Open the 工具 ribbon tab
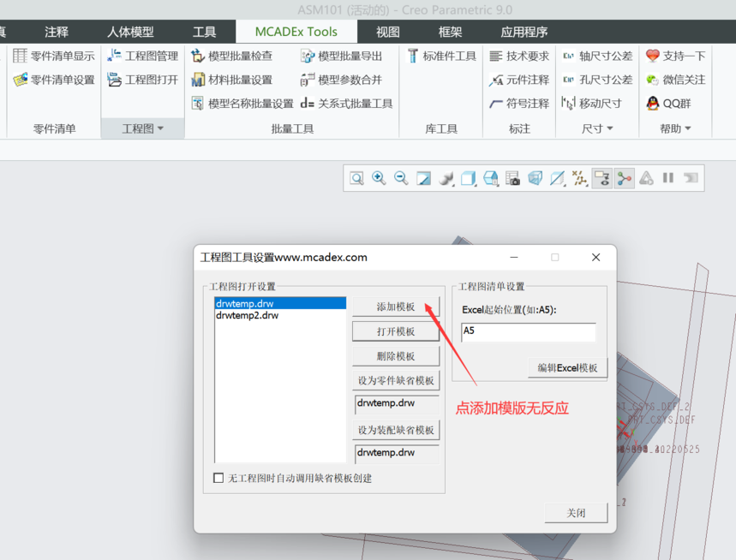 click(x=204, y=32)
